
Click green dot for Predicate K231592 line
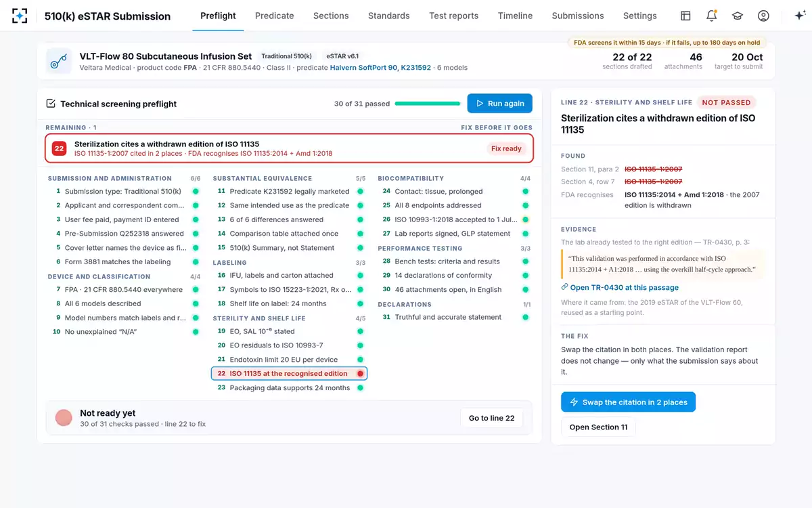point(360,192)
